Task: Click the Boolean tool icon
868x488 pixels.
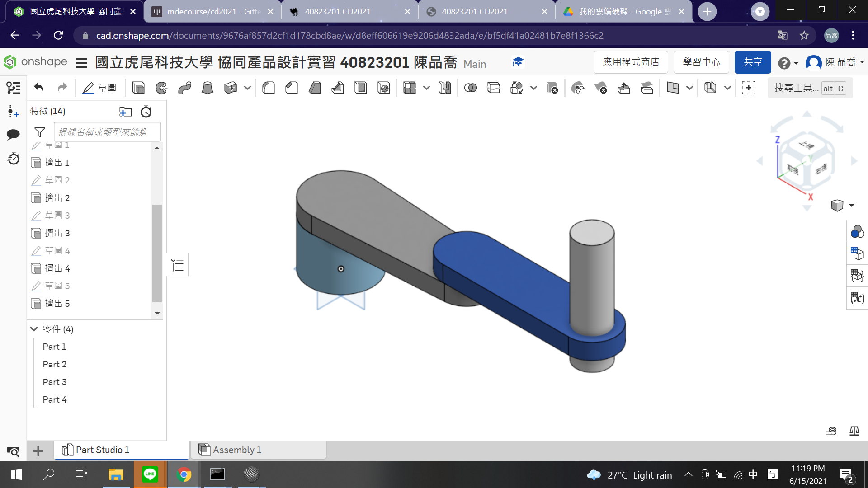Action: coord(471,88)
